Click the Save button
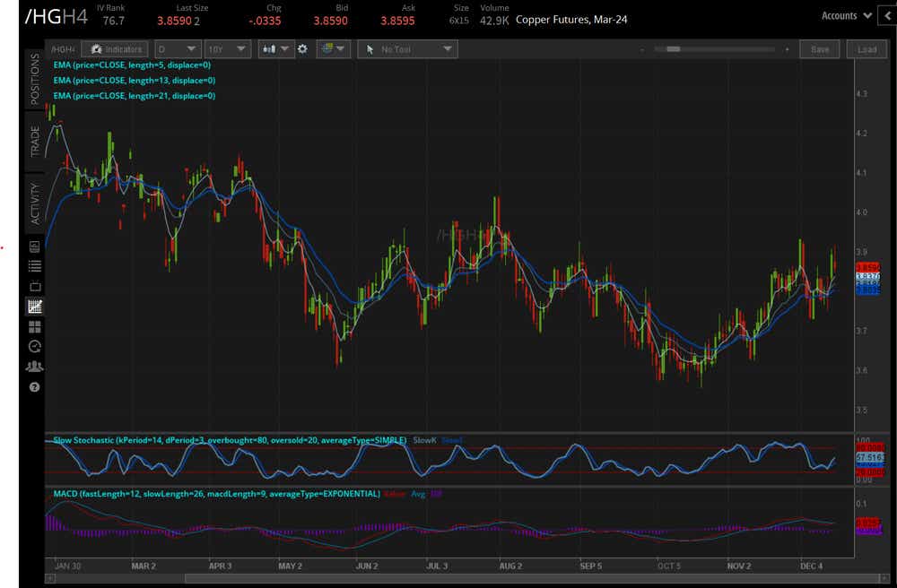The width and height of the screenshot is (897, 588). click(x=819, y=49)
